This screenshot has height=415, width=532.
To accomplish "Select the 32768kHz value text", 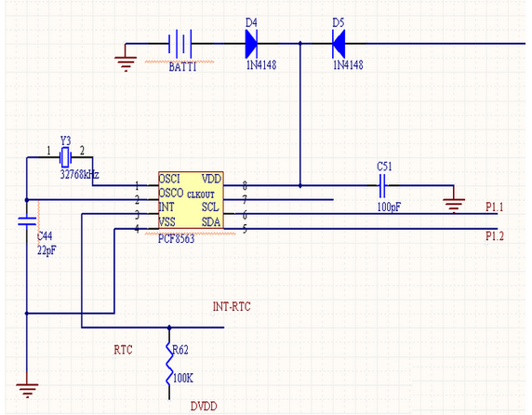I will pyautogui.click(x=80, y=174).
